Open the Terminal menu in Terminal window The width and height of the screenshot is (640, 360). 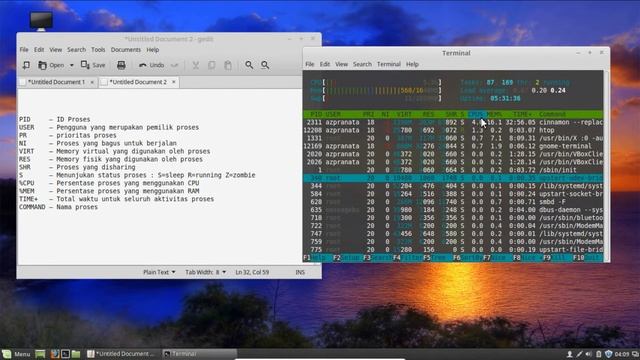pos(389,64)
